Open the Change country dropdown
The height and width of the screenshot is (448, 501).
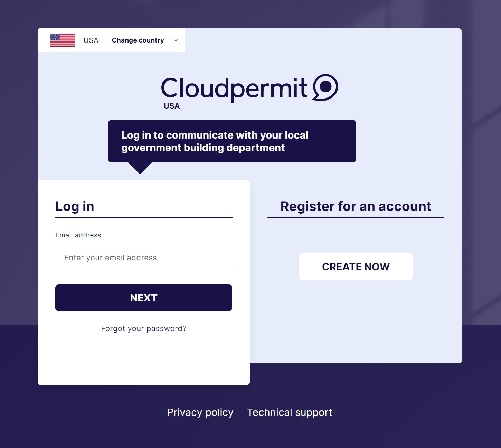pos(138,40)
